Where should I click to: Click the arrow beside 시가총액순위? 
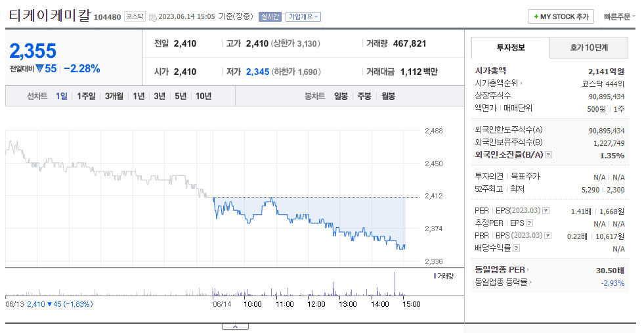pos(522,83)
